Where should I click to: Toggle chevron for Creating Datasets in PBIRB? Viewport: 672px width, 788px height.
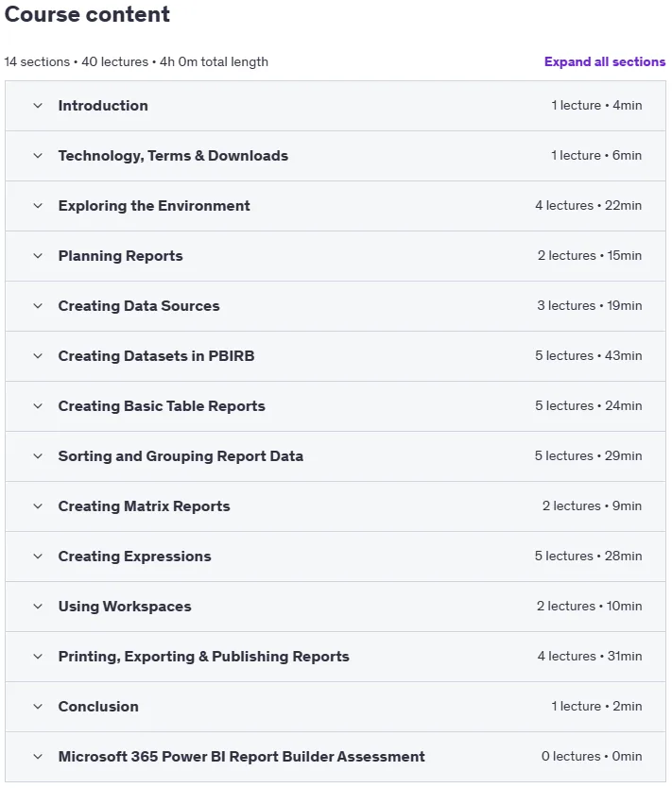tap(38, 356)
